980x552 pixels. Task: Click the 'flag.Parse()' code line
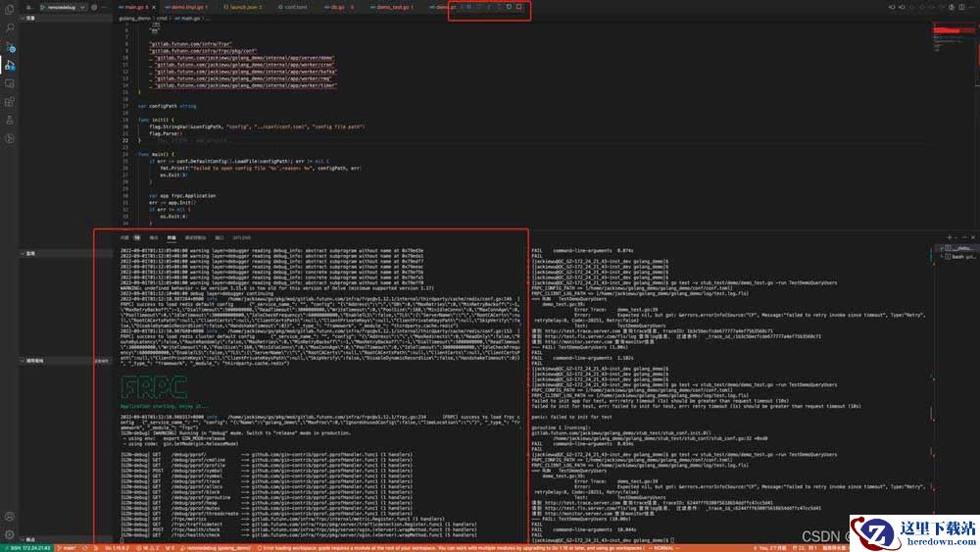[166, 133]
